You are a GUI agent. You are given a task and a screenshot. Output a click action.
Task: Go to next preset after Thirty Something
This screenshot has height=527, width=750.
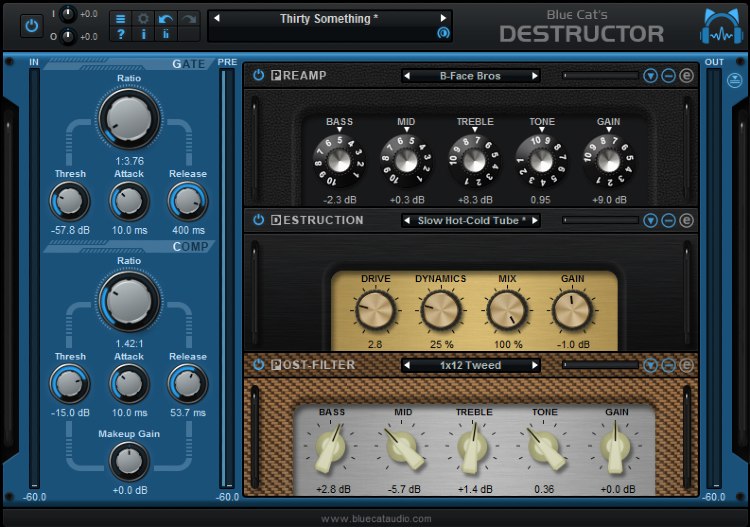(444, 19)
